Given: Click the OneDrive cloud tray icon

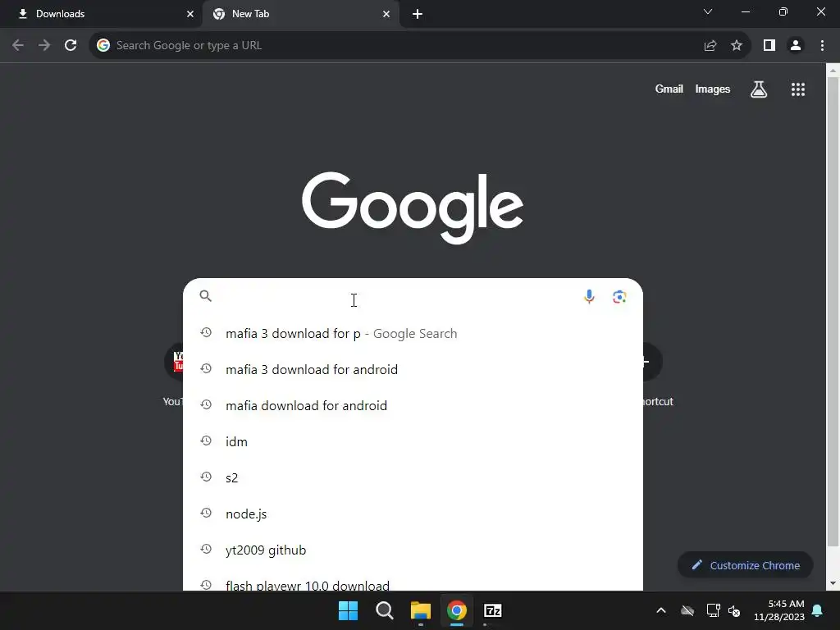Looking at the screenshot, I should click(x=687, y=610).
